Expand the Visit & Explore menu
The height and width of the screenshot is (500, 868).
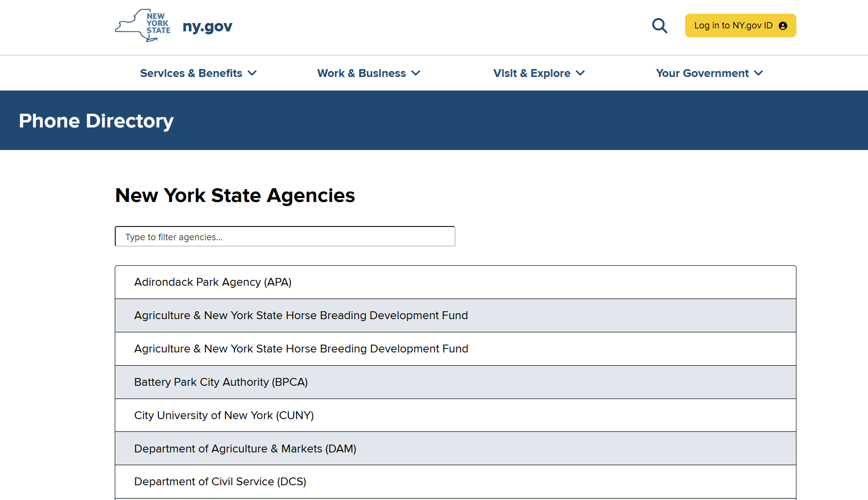pos(539,73)
